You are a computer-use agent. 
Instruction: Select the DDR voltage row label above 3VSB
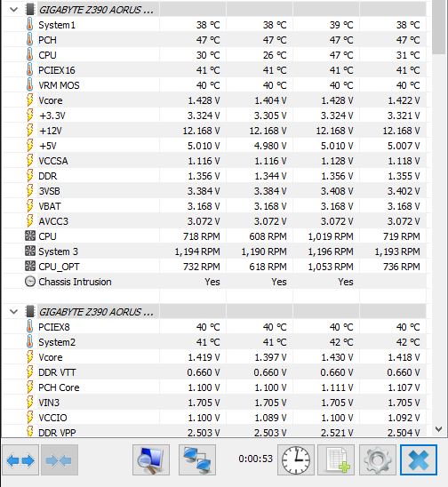[47, 176]
